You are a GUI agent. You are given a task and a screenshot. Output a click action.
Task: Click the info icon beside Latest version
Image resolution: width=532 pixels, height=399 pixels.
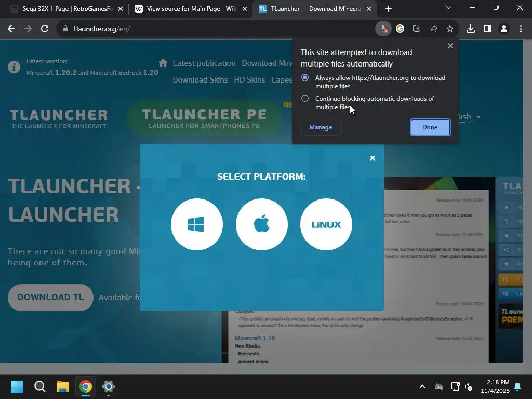point(14,67)
